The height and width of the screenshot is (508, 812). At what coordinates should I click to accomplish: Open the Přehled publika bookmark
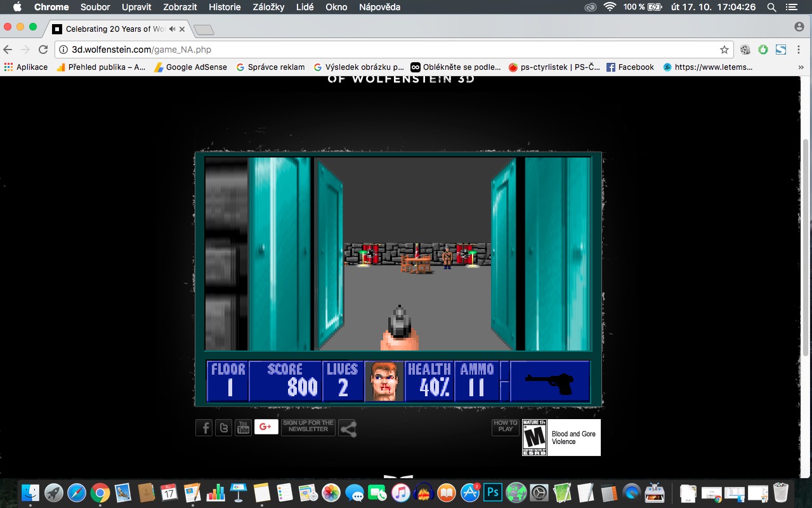[101, 67]
